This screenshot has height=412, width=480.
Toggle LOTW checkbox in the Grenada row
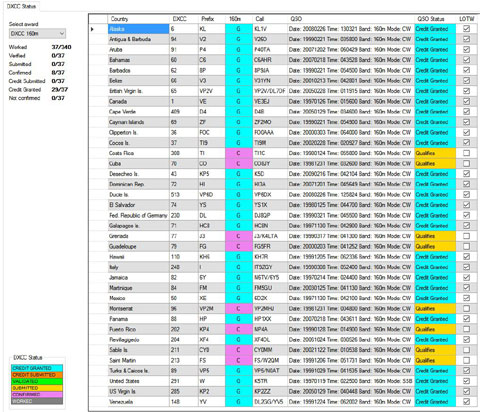click(467, 236)
